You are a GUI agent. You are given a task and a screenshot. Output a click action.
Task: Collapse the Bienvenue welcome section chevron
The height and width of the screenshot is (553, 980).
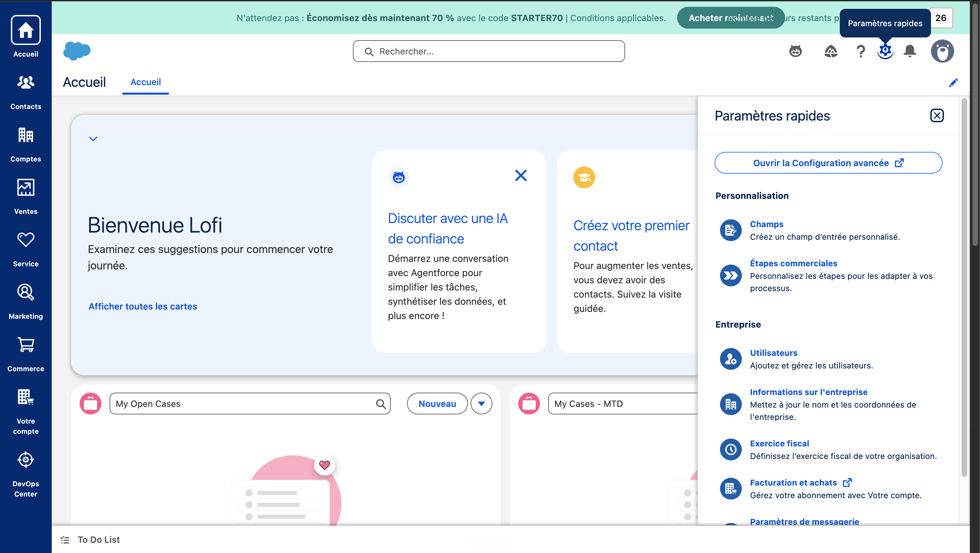(93, 139)
